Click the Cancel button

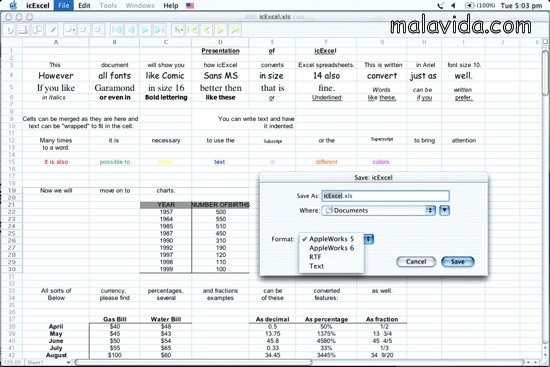[416, 262]
